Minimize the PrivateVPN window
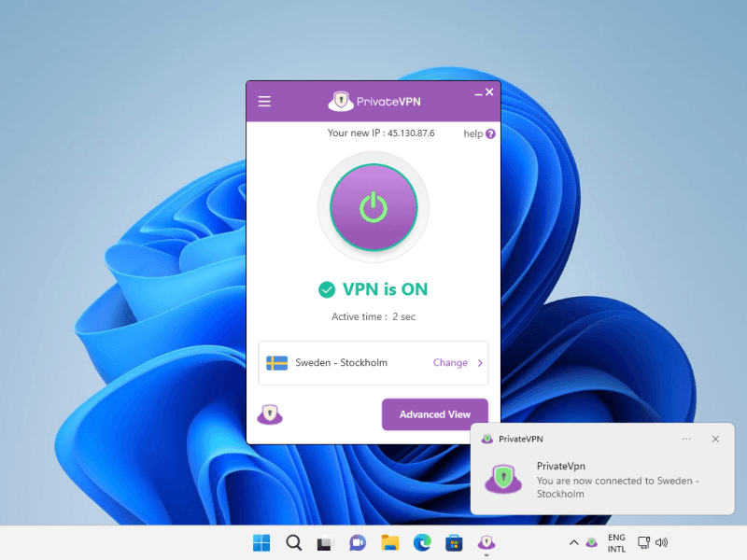 (x=479, y=93)
